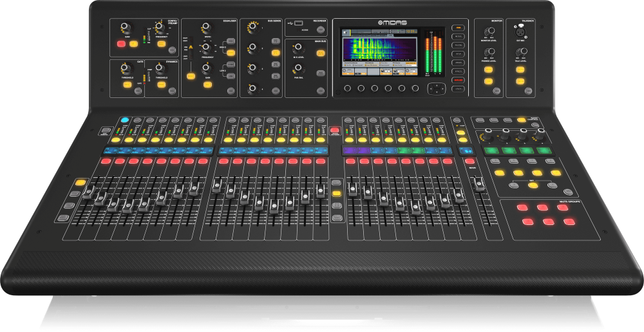644x332 pixels.
Task: Click the blue MAIN scribble strip display
Action: (x=466, y=150)
